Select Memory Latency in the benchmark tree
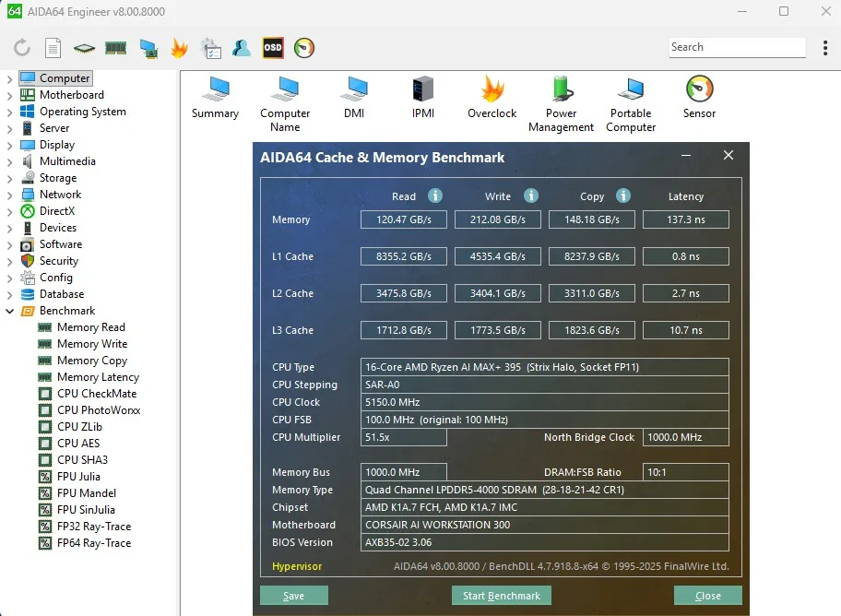 [x=98, y=377]
